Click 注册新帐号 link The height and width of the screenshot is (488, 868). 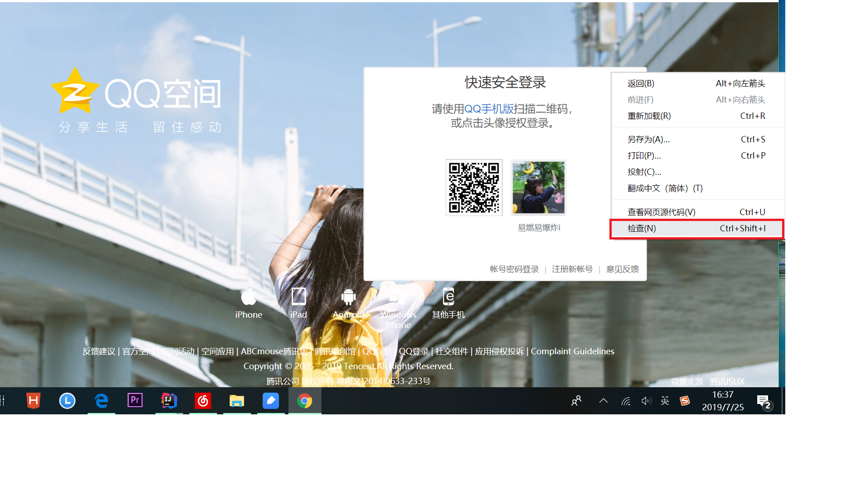(572, 269)
